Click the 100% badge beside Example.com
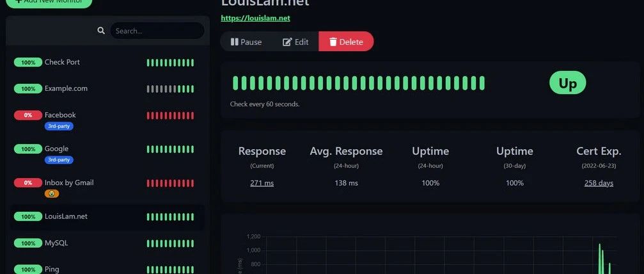 28,89
